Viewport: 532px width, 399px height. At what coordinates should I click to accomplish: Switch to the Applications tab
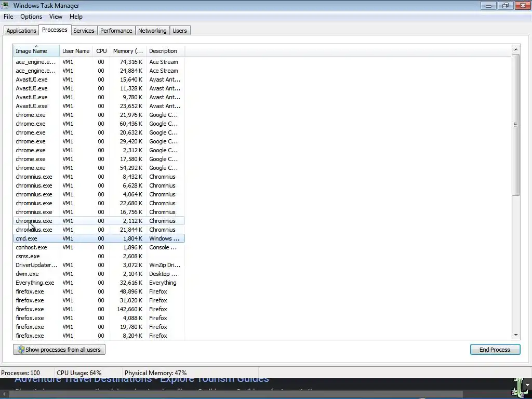(21, 31)
